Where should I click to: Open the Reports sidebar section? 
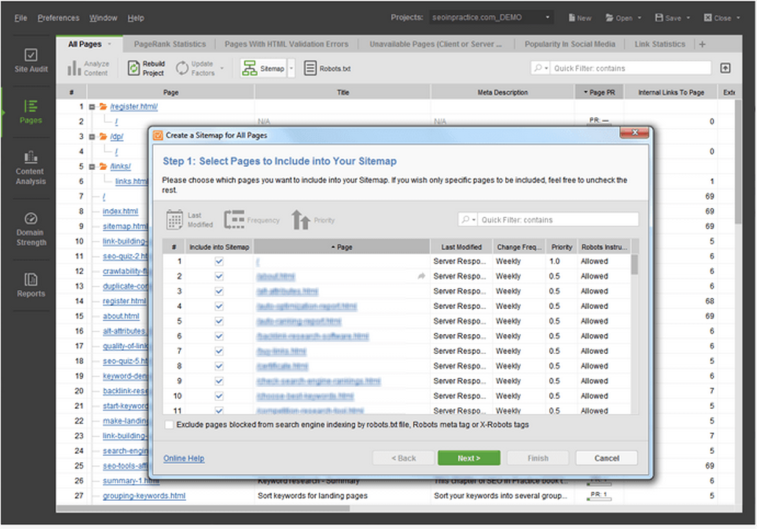click(30, 285)
